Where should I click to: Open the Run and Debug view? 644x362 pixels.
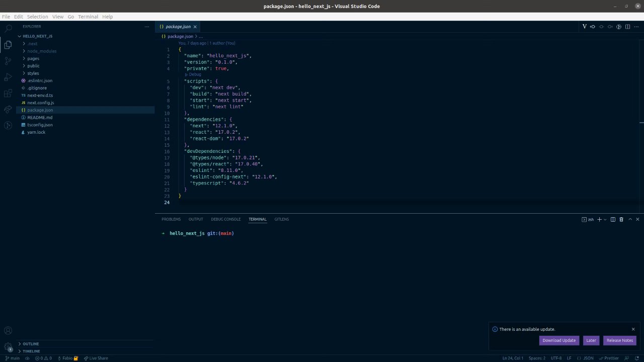tap(8, 77)
